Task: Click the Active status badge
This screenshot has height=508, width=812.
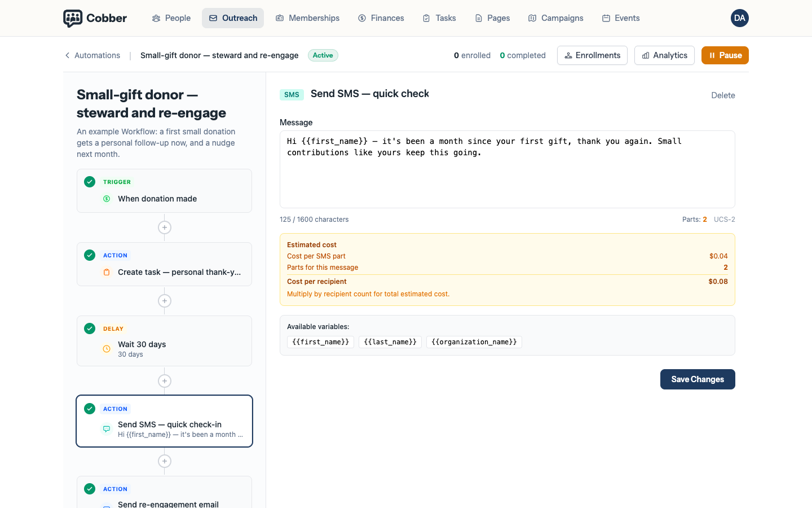Action: (x=323, y=55)
